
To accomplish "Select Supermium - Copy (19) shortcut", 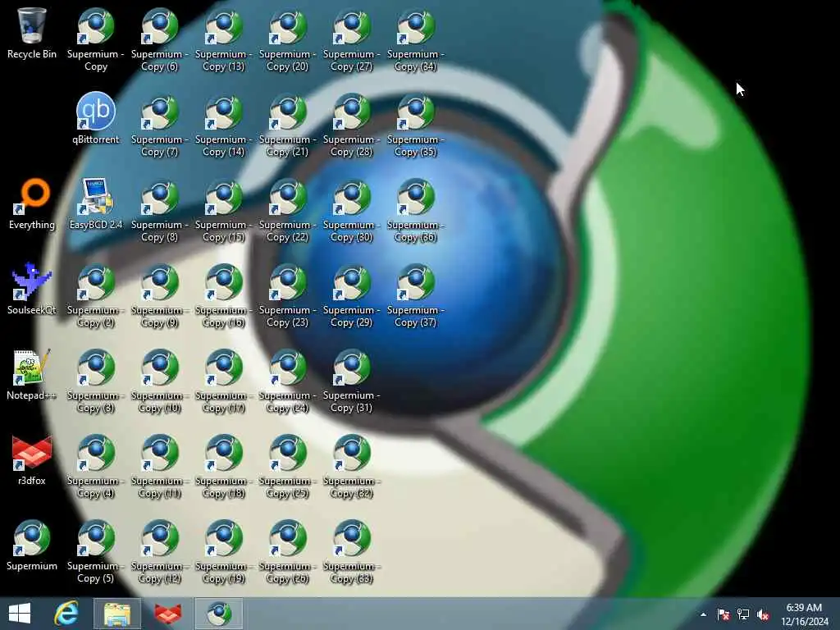I will (x=223, y=550).
